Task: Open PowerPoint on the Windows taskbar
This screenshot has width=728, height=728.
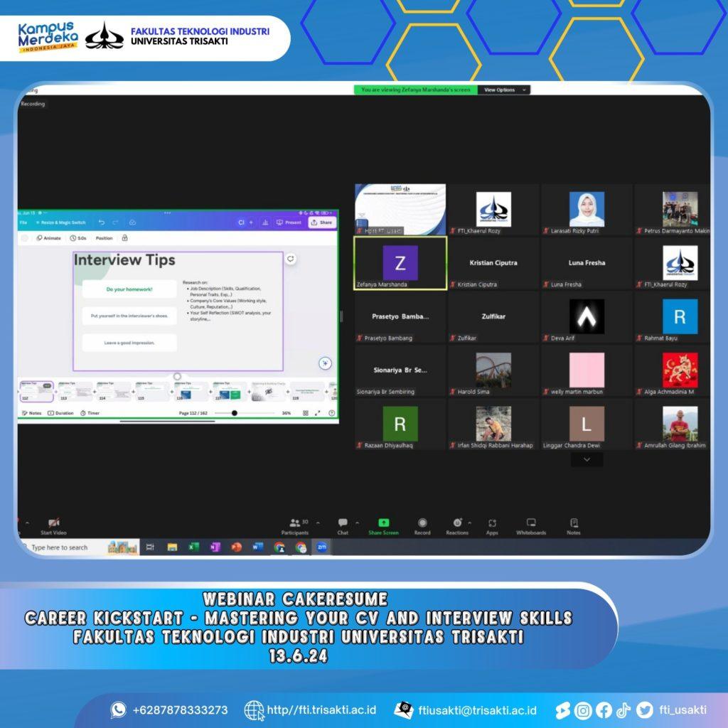Action: (x=236, y=547)
